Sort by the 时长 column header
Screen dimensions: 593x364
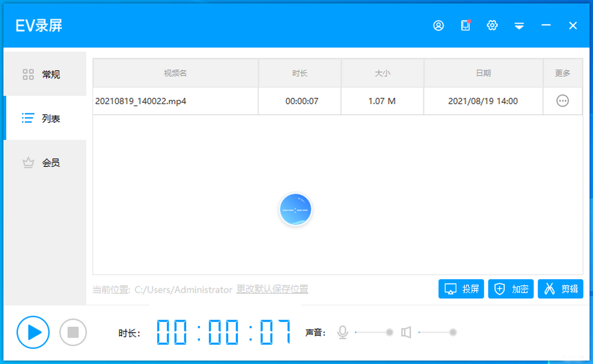tap(299, 73)
